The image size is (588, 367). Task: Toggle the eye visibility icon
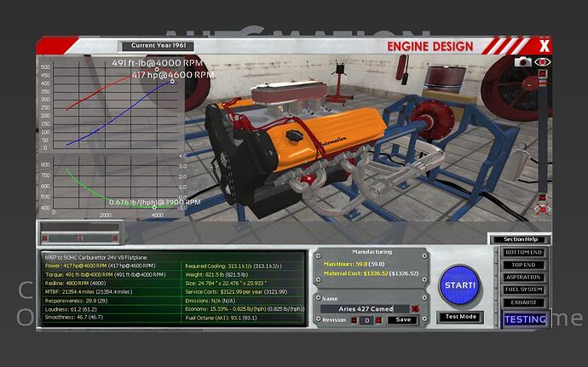543,62
